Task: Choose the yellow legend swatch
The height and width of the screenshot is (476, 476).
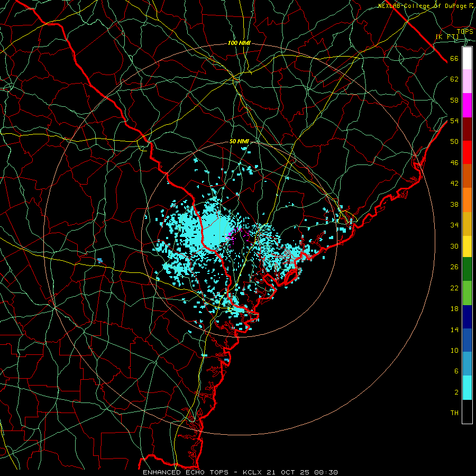Action: click(x=467, y=246)
